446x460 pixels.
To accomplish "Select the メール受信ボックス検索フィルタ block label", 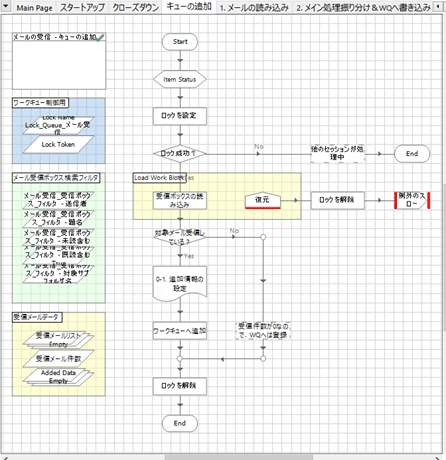I will 56,178.
